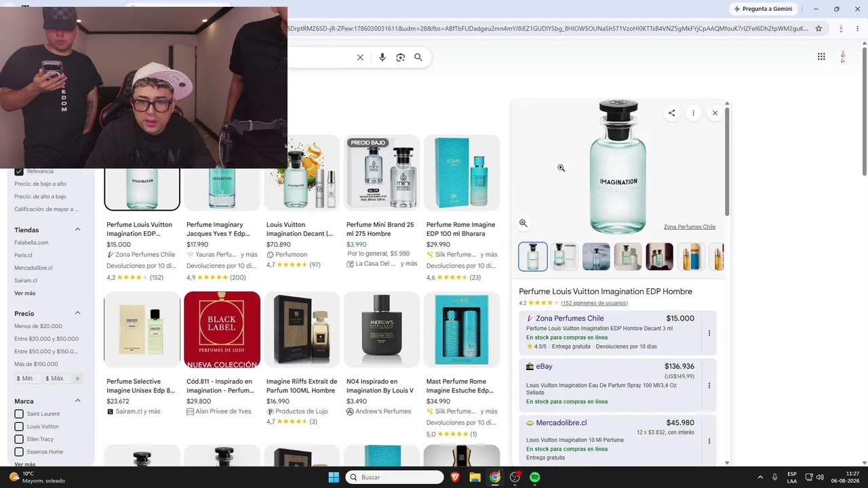Filter price Menos de $20.000

[38, 326]
